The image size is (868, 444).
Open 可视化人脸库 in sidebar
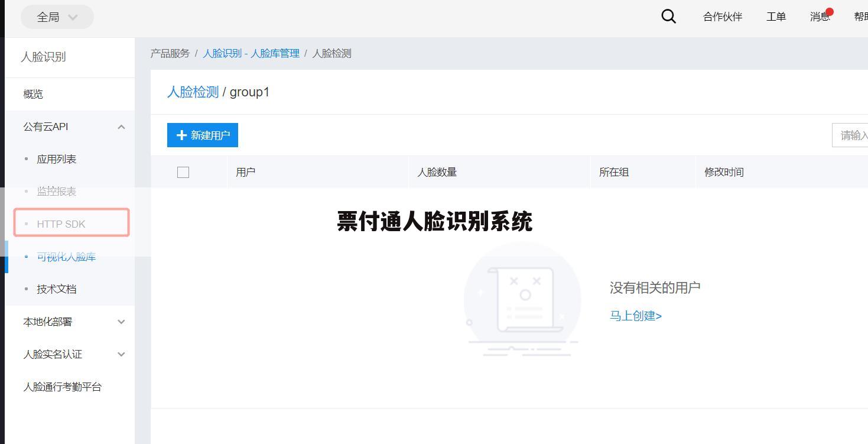point(66,257)
